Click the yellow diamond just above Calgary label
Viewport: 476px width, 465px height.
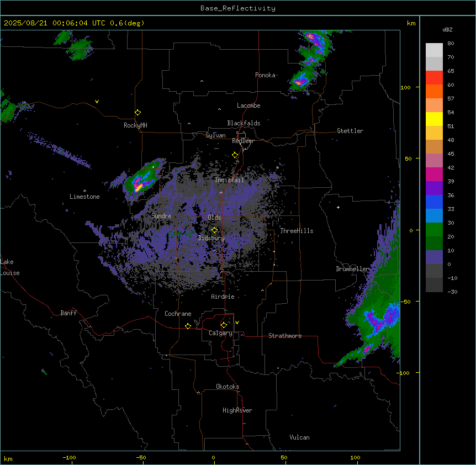pyautogui.click(x=224, y=325)
